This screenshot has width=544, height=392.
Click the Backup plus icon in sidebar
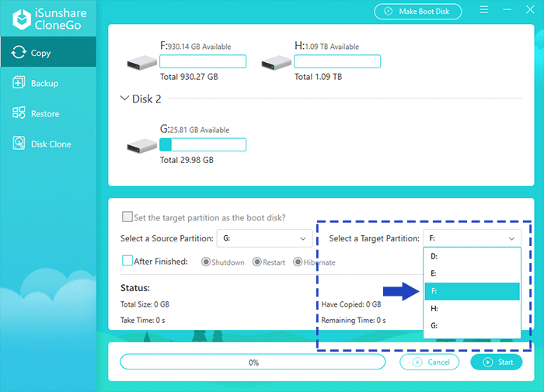tap(19, 83)
